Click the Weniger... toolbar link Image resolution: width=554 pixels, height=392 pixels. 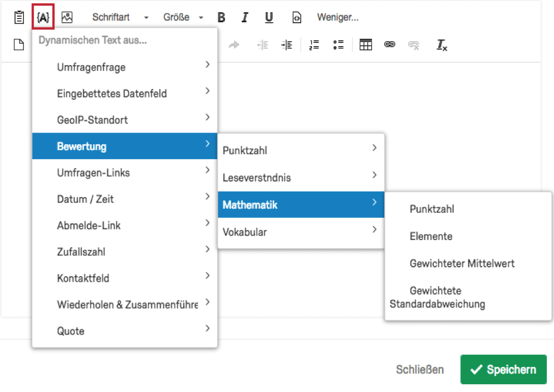pos(337,17)
